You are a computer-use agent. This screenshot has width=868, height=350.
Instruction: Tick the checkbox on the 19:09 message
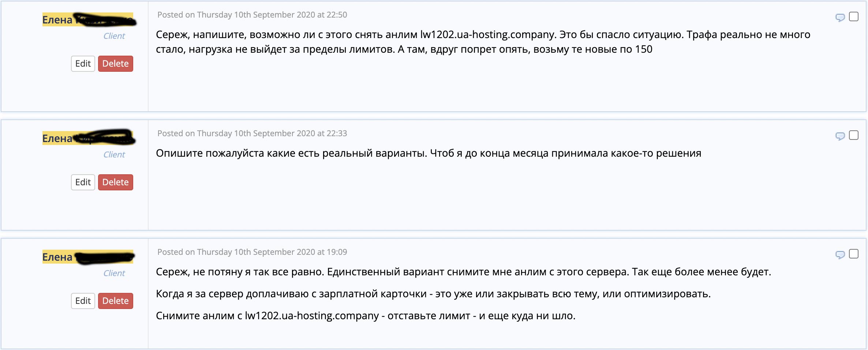coord(854,254)
